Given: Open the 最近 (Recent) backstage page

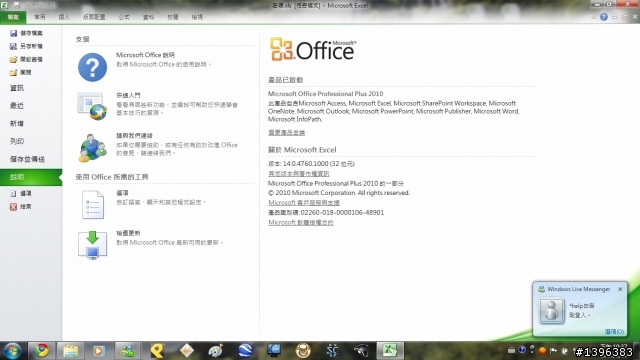Looking at the screenshot, I should [x=17, y=106].
